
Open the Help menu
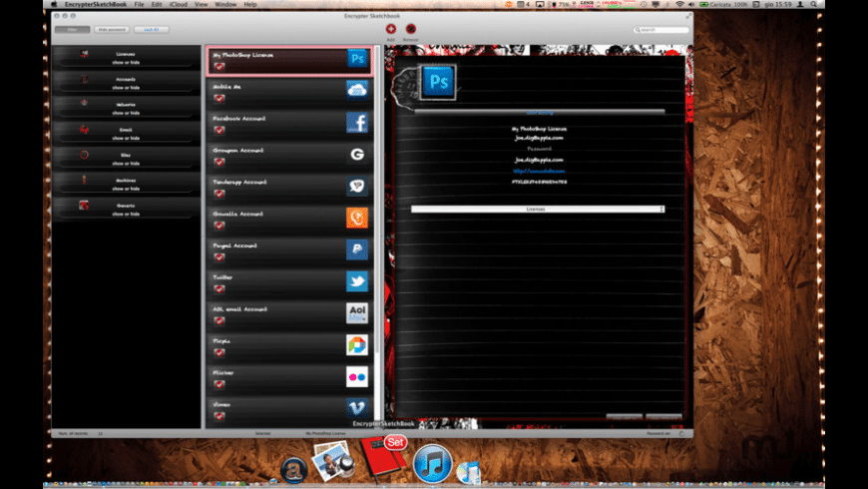coord(250,4)
